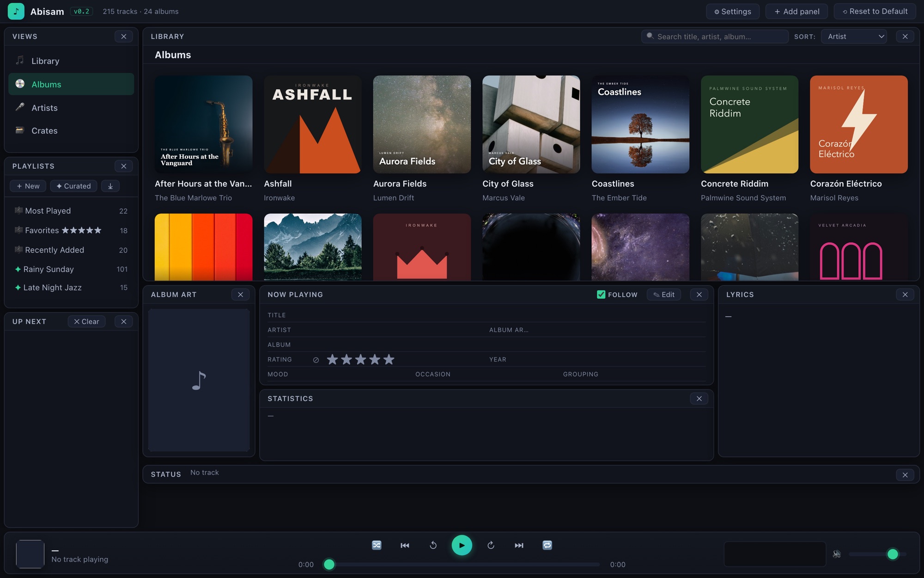Open Settings
Image resolution: width=924 pixels, height=578 pixels.
click(733, 12)
